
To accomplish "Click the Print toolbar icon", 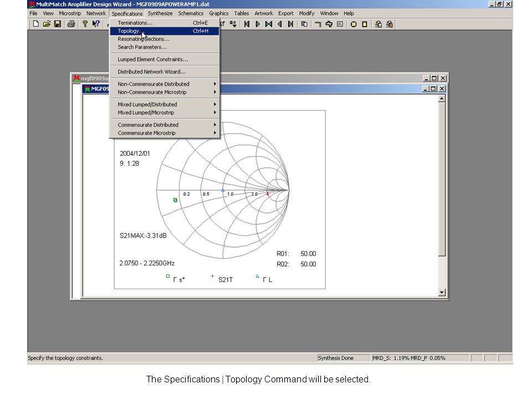I will coord(71,24).
